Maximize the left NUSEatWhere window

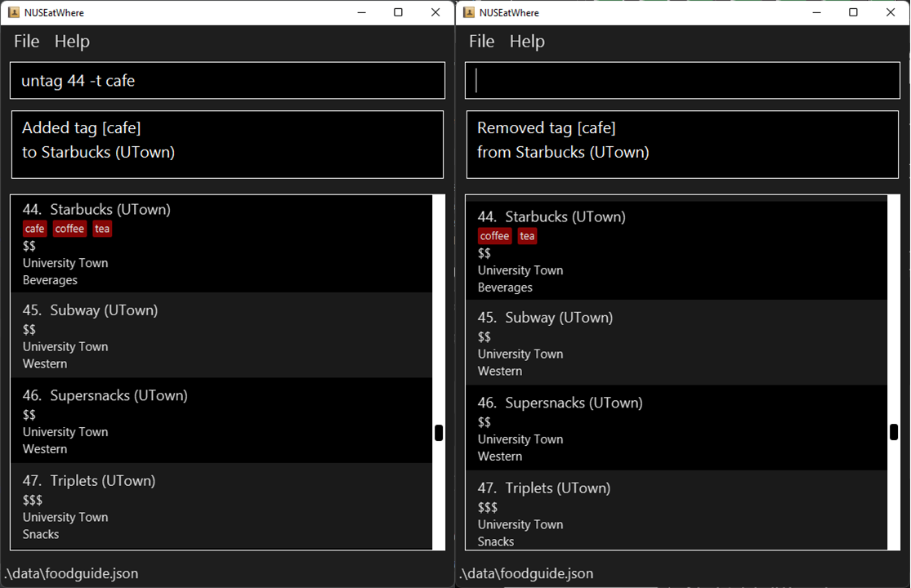[398, 12]
